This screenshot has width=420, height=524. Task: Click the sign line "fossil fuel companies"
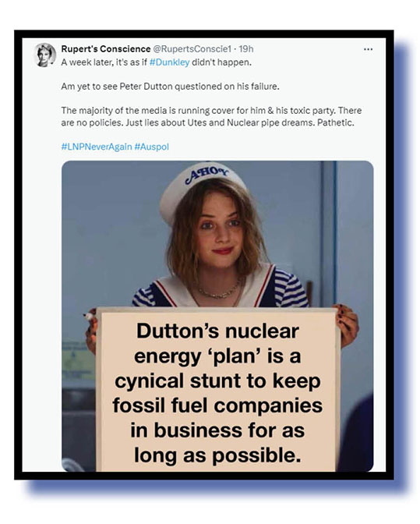coord(217,405)
